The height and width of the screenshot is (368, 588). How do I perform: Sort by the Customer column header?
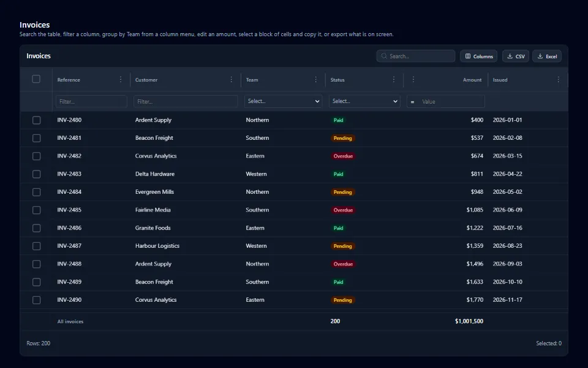[x=146, y=80]
